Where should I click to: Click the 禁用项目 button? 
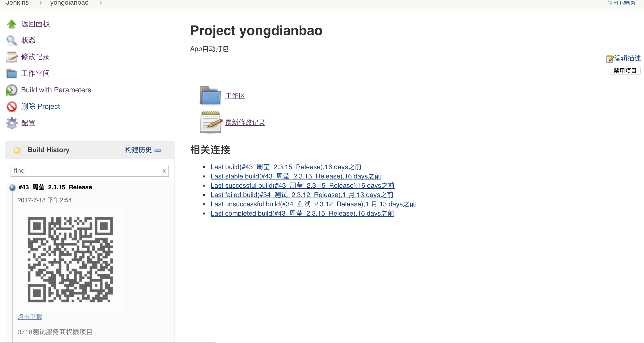coord(625,71)
